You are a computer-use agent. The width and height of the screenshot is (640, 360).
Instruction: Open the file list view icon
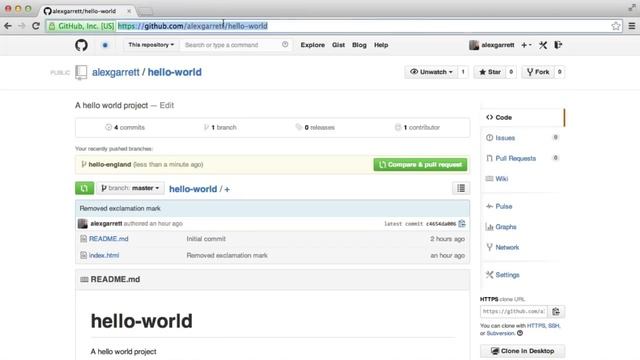(461, 188)
